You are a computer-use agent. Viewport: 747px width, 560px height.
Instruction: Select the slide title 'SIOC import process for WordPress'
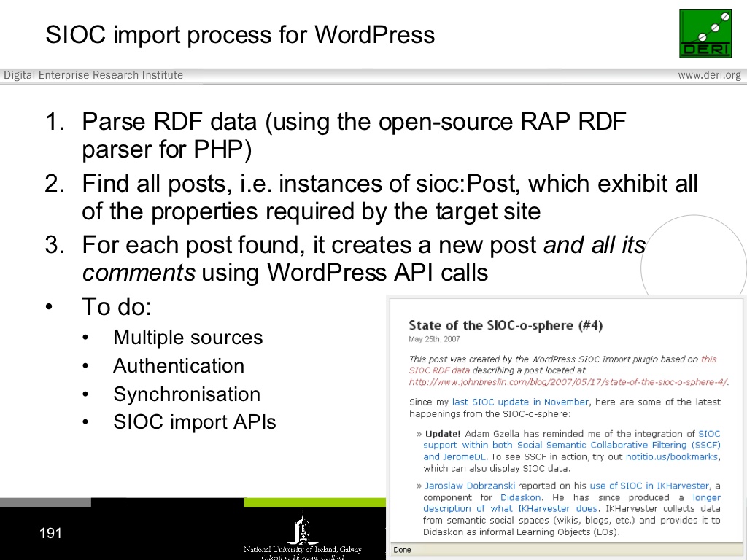[x=240, y=34]
